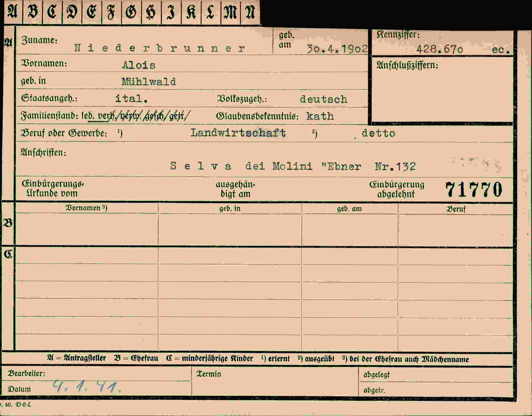Click the section B marker letter
The width and height of the screenshot is (532, 416).
(8, 223)
